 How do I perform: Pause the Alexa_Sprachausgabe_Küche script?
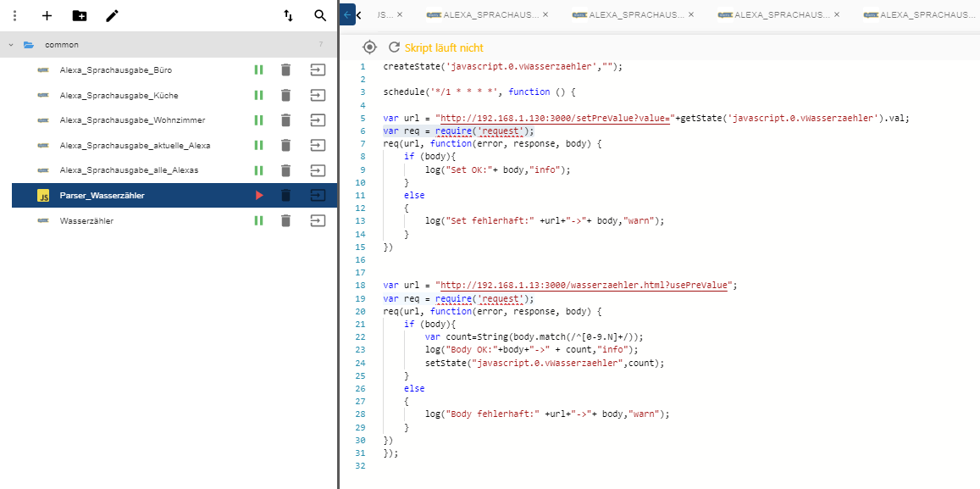point(258,95)
